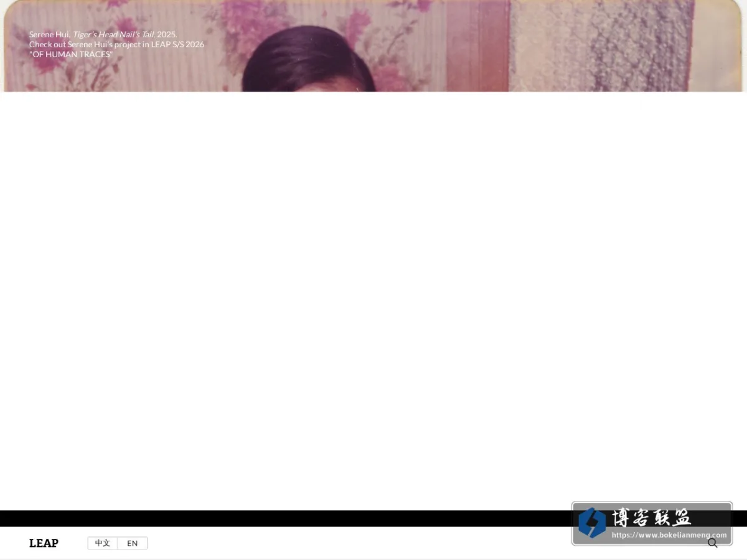747x560 pixels.
Task: Click "Check out Serene Hui's project in LEAP S/S 2026"
Action: (116, 44)
